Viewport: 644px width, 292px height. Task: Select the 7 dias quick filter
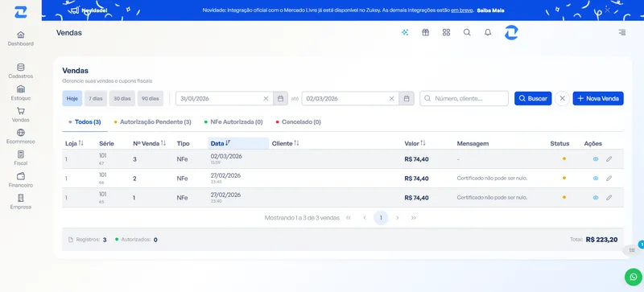[x=96, y=99]
